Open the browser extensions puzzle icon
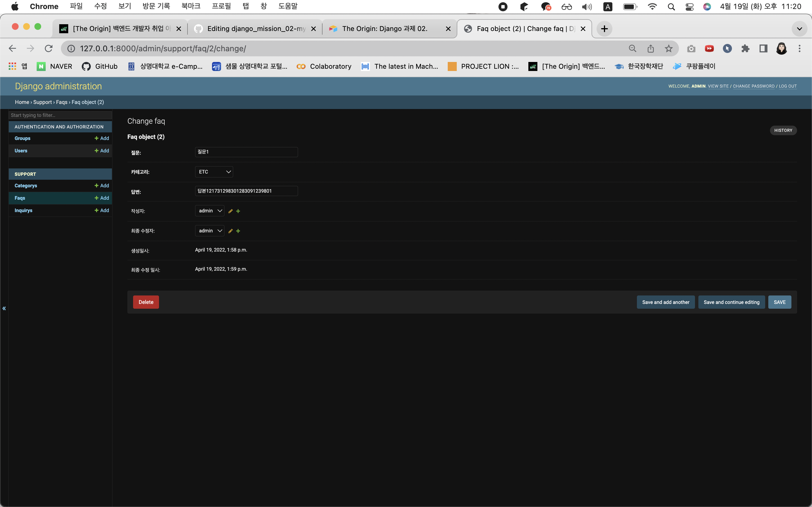 [745, 48]
